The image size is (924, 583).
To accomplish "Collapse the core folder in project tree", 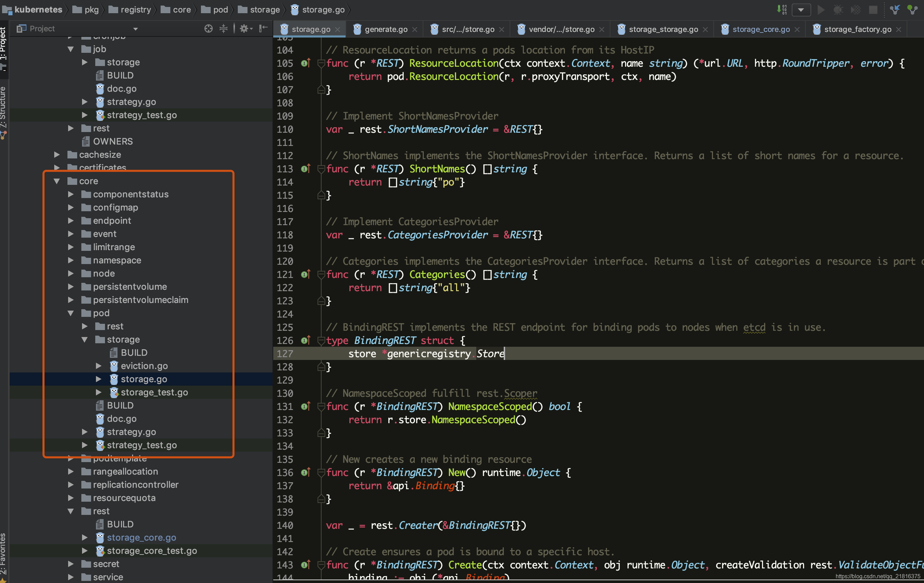I will point(57,181).
